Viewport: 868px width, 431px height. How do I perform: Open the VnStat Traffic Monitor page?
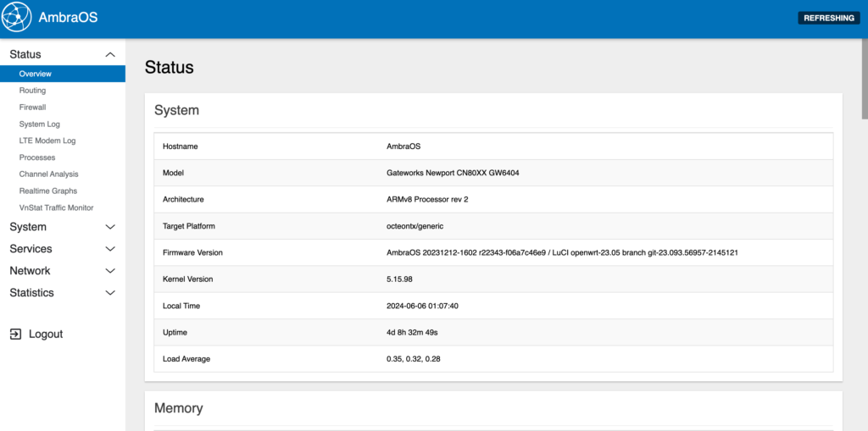(x=56, y=208)
